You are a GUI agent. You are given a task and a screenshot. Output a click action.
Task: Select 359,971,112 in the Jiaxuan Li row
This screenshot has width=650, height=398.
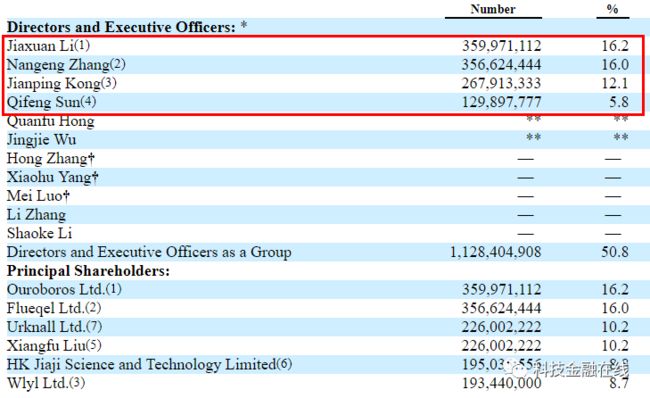502,46
